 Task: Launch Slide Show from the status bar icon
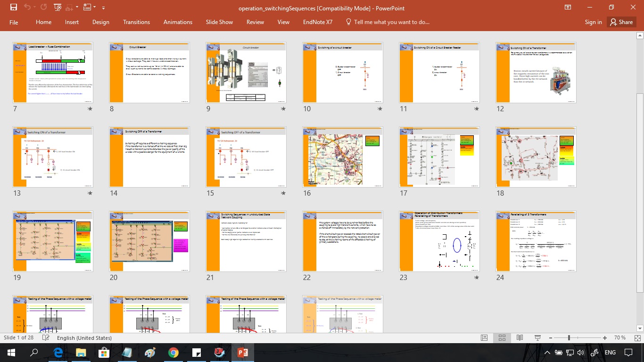click(538, 337)
